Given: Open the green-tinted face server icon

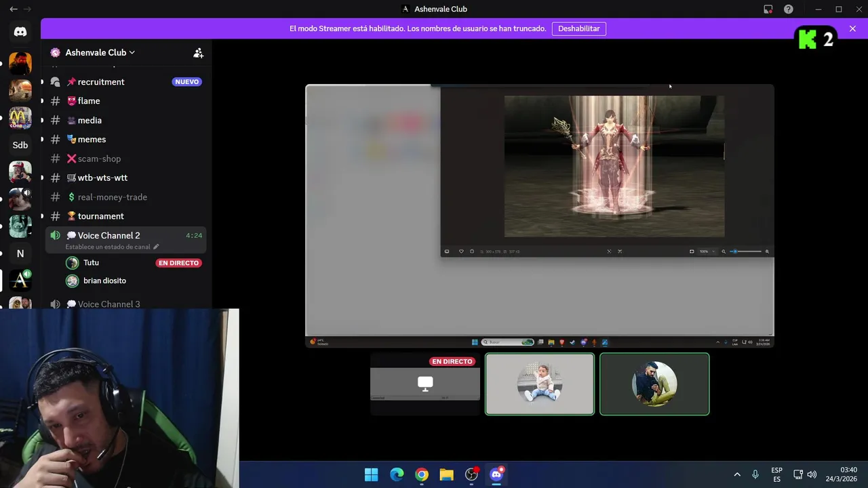Looking at the screenshot, I should click(20, 226).
